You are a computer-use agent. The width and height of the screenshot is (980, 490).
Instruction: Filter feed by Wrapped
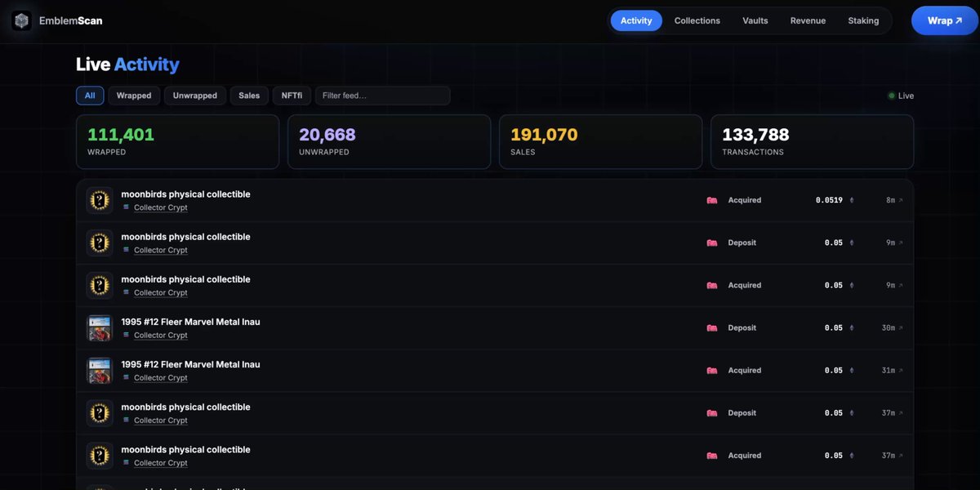click(134, 96)
